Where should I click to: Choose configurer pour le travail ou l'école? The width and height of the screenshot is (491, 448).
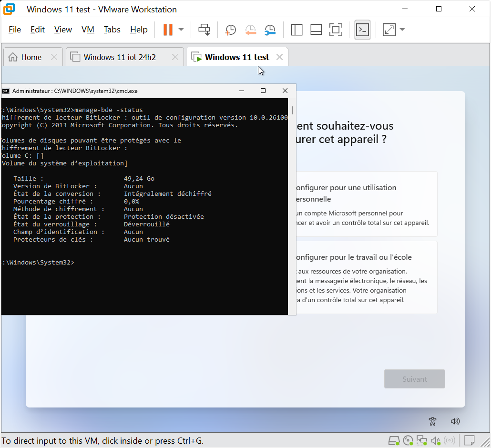367,277
